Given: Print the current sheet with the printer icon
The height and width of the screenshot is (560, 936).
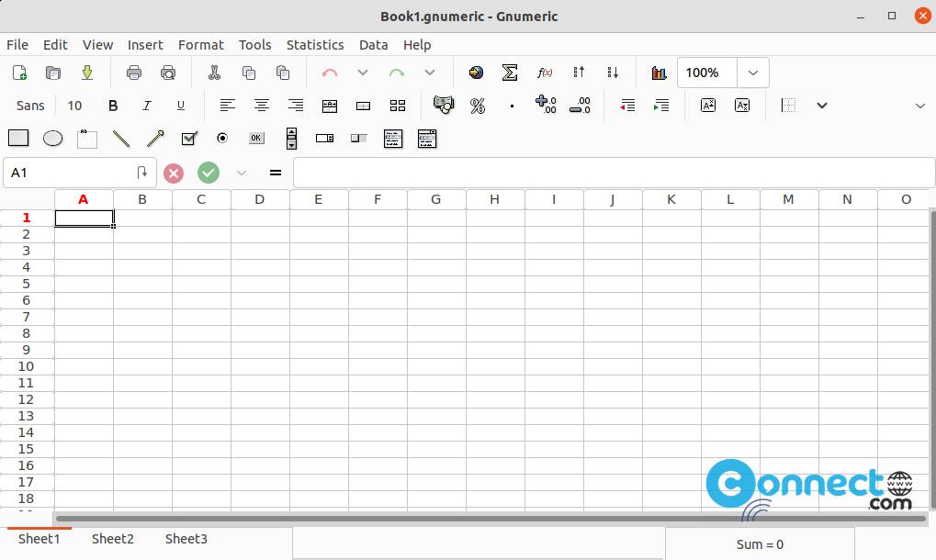Looking at the screenshot, I should (x=134, y=73).
